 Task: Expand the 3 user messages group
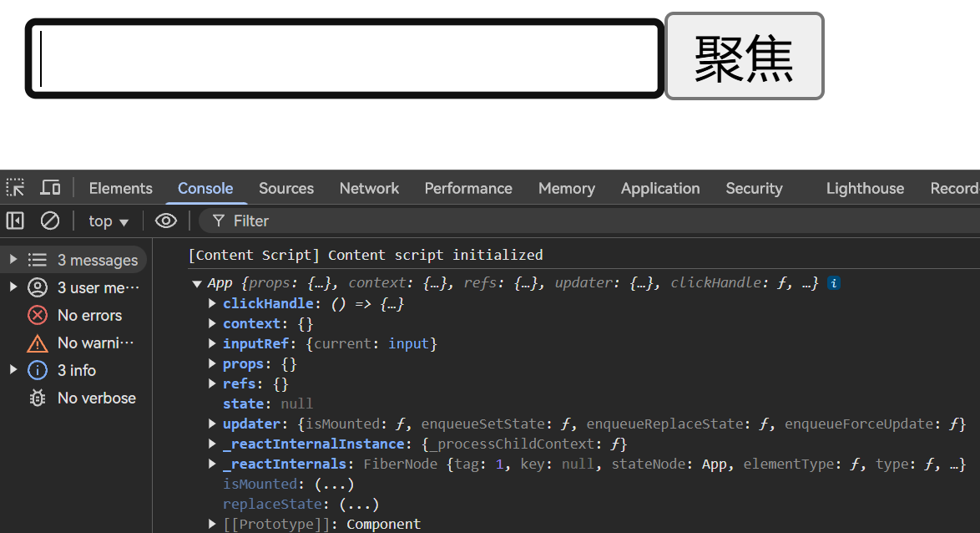[x=13, y=287]
